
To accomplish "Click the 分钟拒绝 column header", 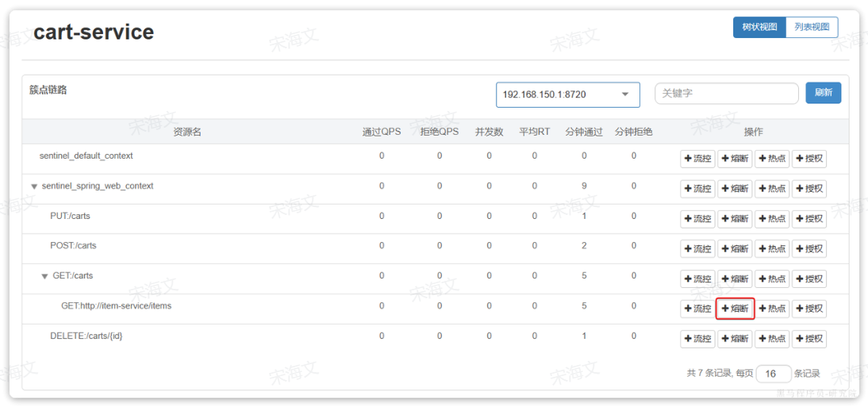I will 634,132.
